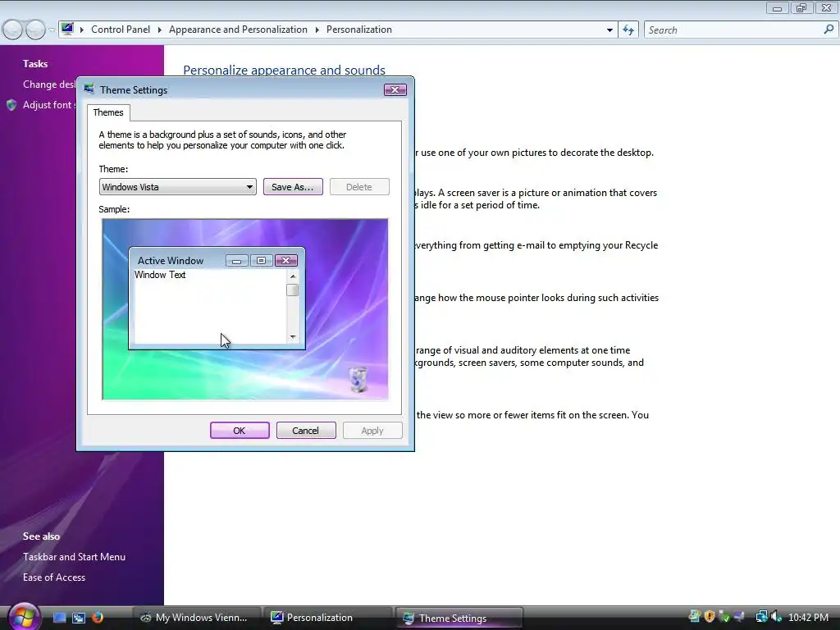Viewport: 840px width, 630px height.
Task: Minimize the Personalization window
Action: [778, 8]
